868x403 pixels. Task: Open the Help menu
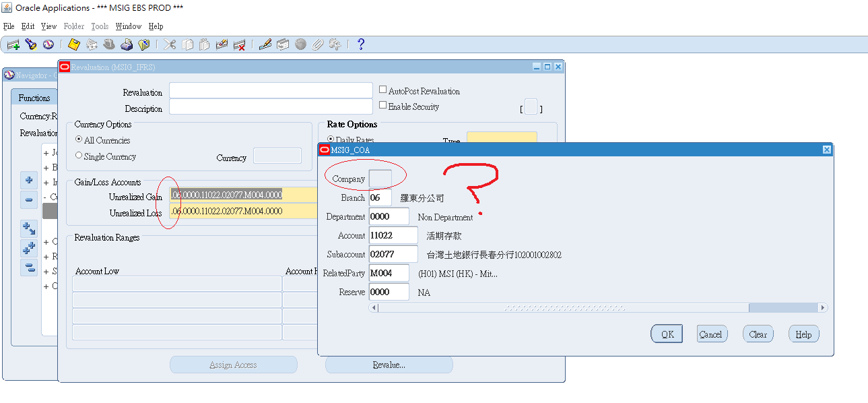point(156,26)
